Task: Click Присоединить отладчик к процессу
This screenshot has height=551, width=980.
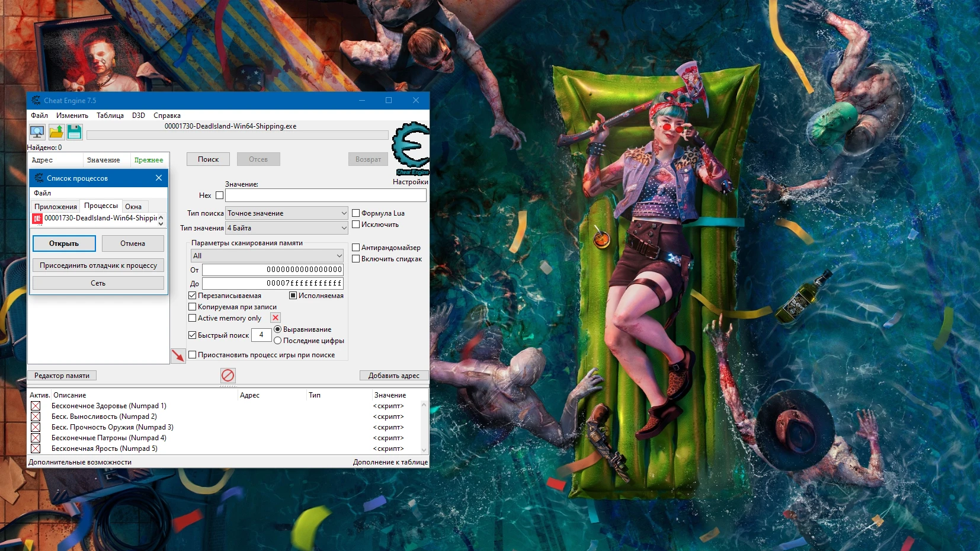Action: 98,265
